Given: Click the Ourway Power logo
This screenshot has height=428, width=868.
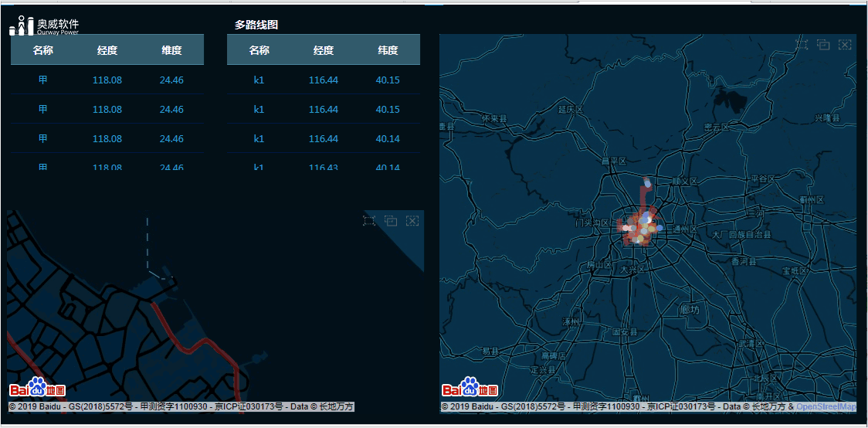Looking at the screenshot, I should coord(44,26).
